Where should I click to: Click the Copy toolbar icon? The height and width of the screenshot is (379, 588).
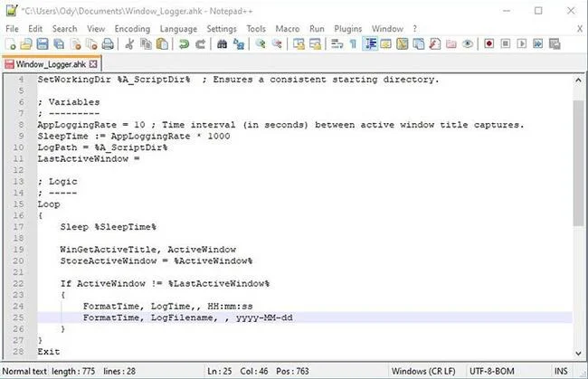click(146, 44)
